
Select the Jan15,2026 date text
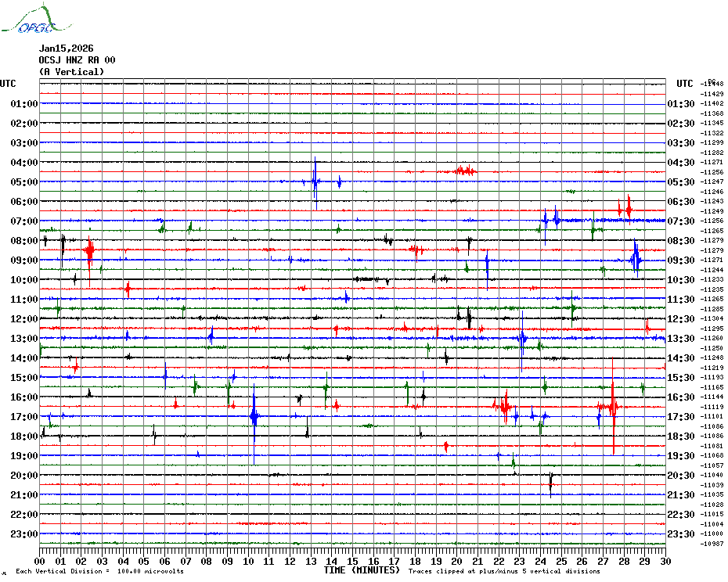coord(66,48)
